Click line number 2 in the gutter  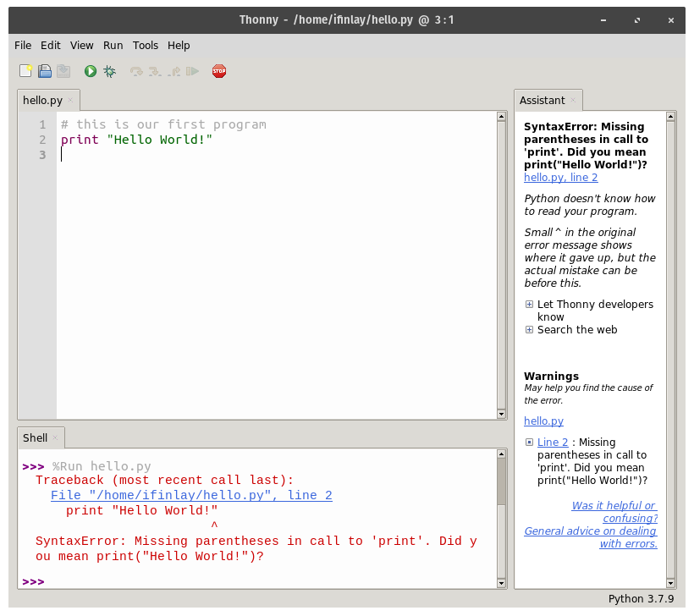click(42, 140)
